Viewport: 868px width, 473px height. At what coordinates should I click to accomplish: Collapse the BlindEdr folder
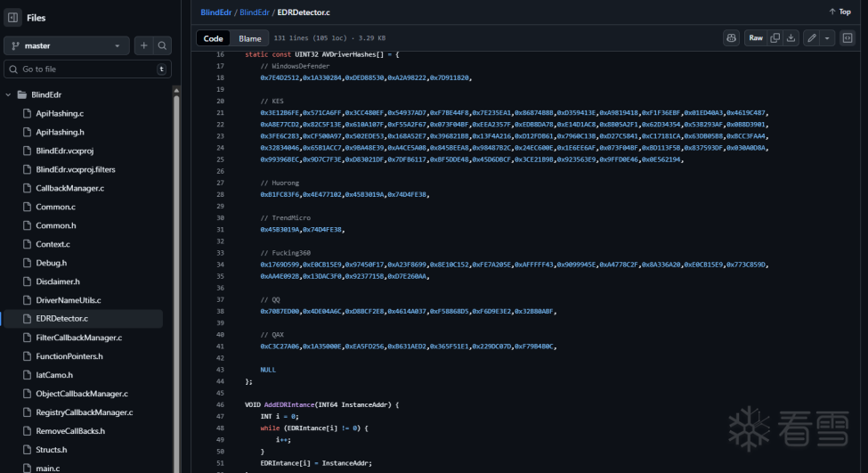tap(8, 94)
